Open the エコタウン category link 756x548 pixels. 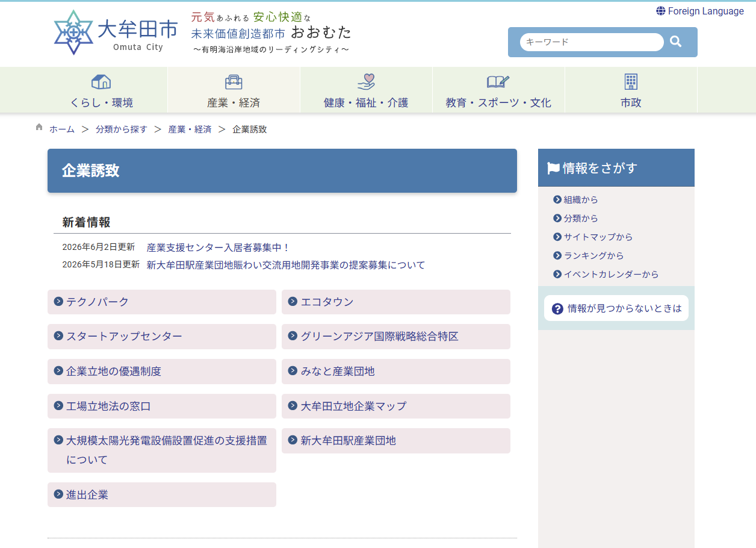pos(396,302)
